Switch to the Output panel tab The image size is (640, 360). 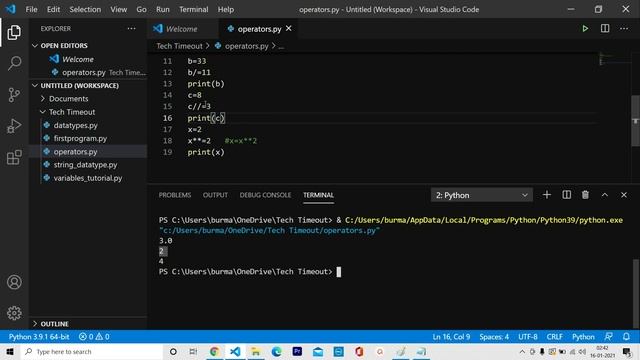tap(215, 195)
